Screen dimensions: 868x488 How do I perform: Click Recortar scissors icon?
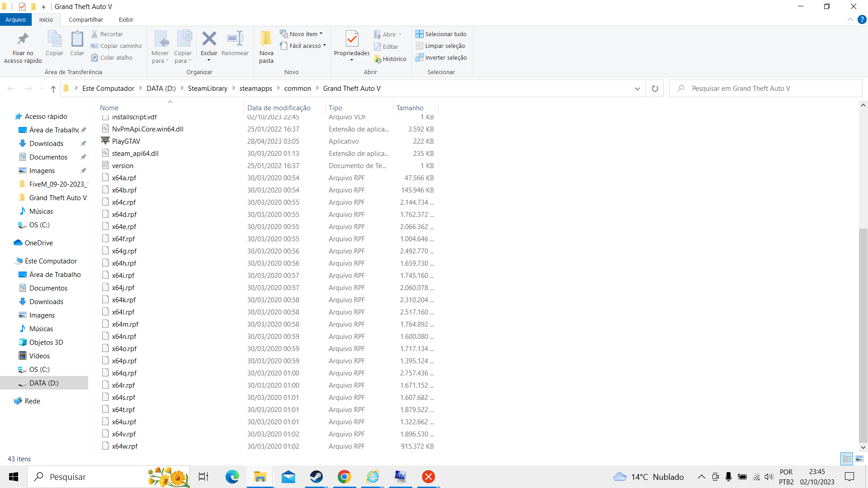coord(94,34)
